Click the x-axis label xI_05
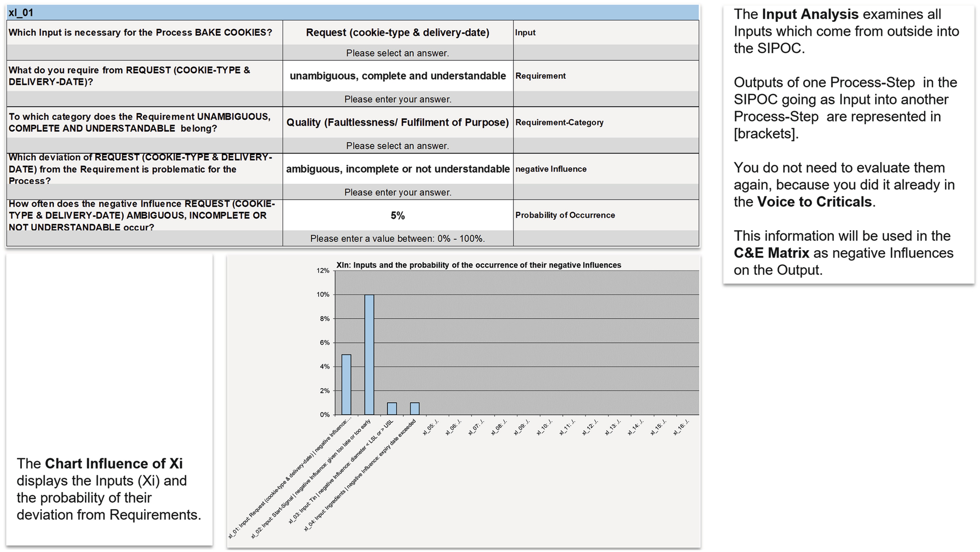Screen dimensions: 980x552 coord(430,427)
